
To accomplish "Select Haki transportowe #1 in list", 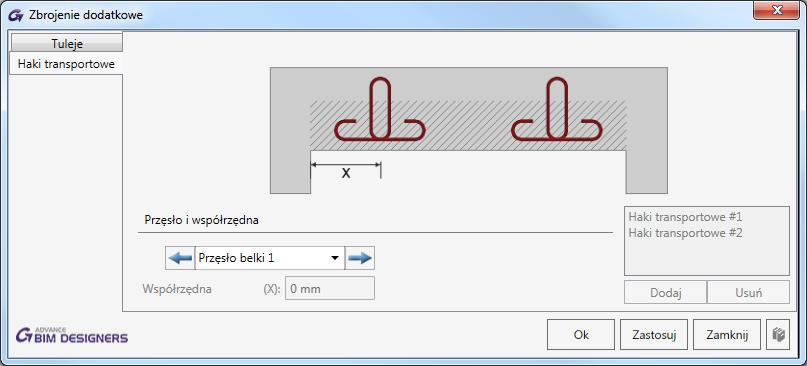I will coord(685,217).
